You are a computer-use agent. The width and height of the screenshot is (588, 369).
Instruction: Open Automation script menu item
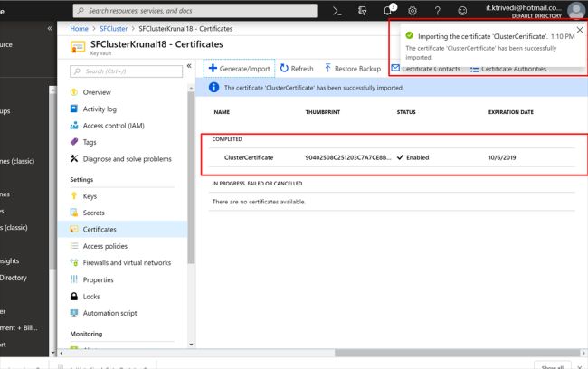tap(109, 313)
